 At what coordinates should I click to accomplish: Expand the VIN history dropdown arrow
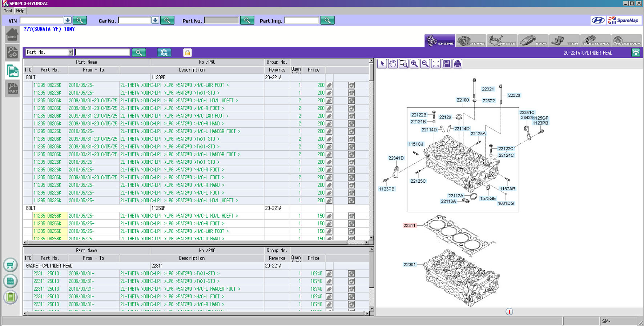click(68, 20)
